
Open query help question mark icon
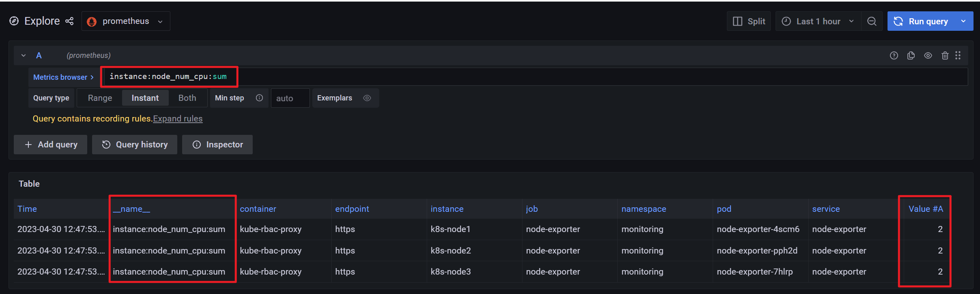(x=894, y=55)
